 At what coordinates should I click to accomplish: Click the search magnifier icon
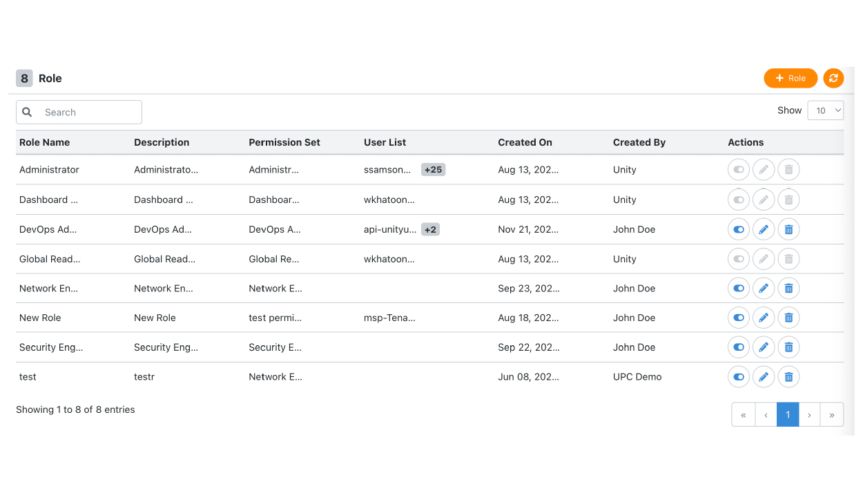pyautogui.click(x=27, y=112)
